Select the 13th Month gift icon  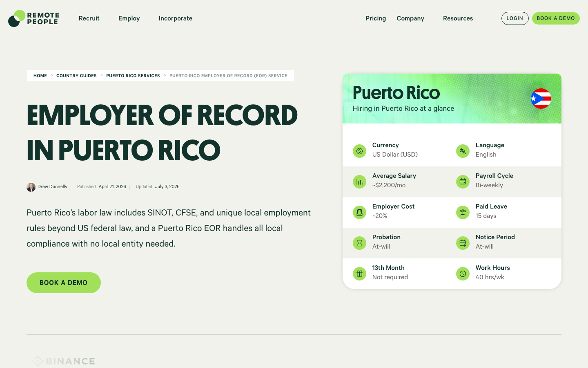tap(359, 274)
